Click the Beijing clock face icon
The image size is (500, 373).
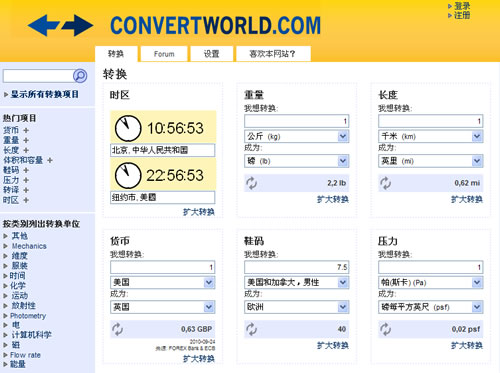(x=128, y=128)
